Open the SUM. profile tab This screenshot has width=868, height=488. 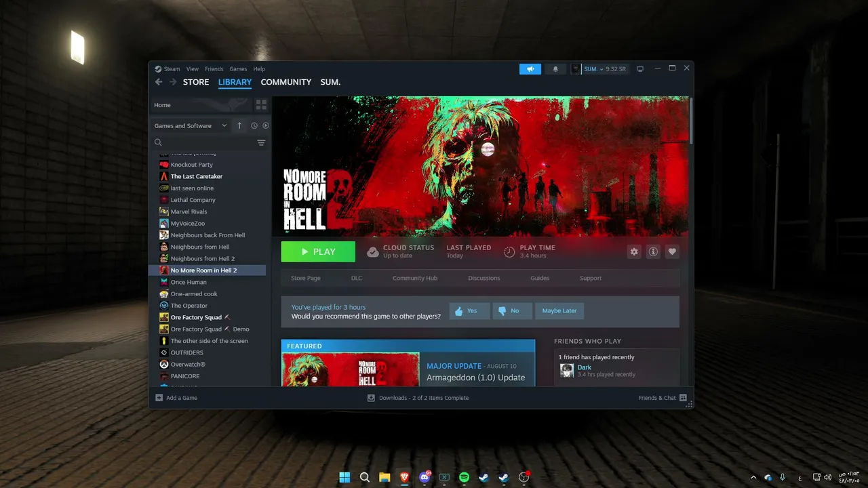[x=330, y=82]
